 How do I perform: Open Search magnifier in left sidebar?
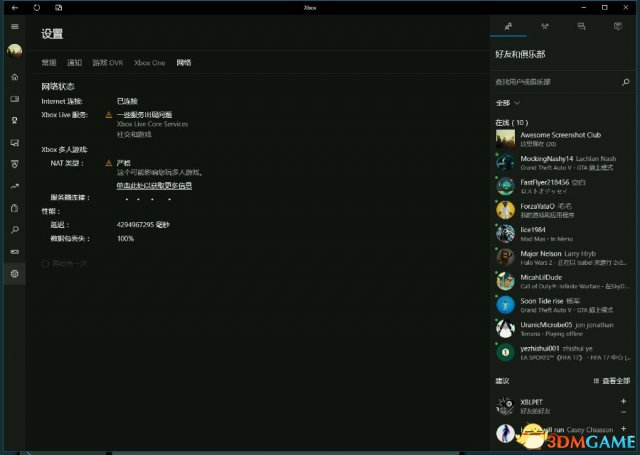click(x=15, y=230)
